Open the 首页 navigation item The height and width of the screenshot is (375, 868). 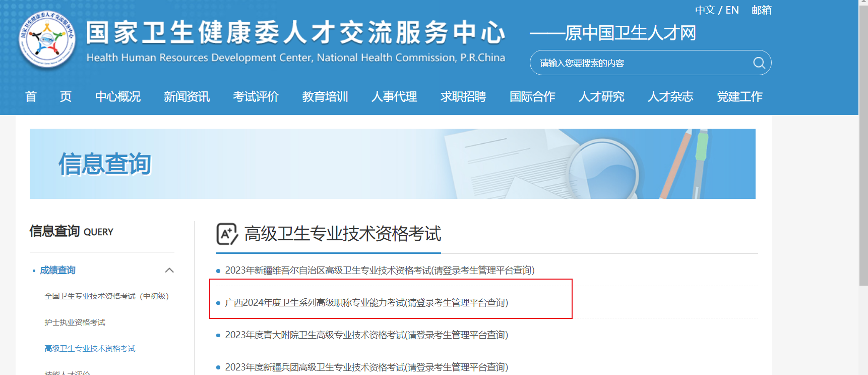pos(48,96)
